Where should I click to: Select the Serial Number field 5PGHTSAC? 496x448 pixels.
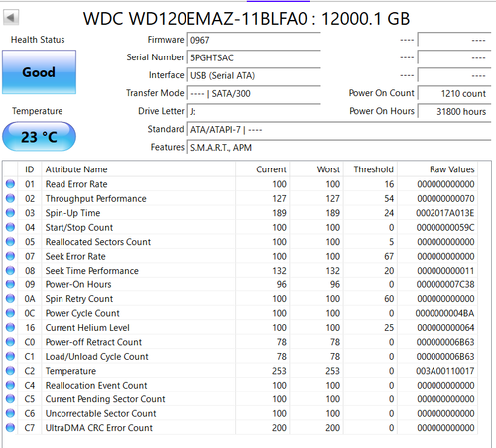point(254,57)
